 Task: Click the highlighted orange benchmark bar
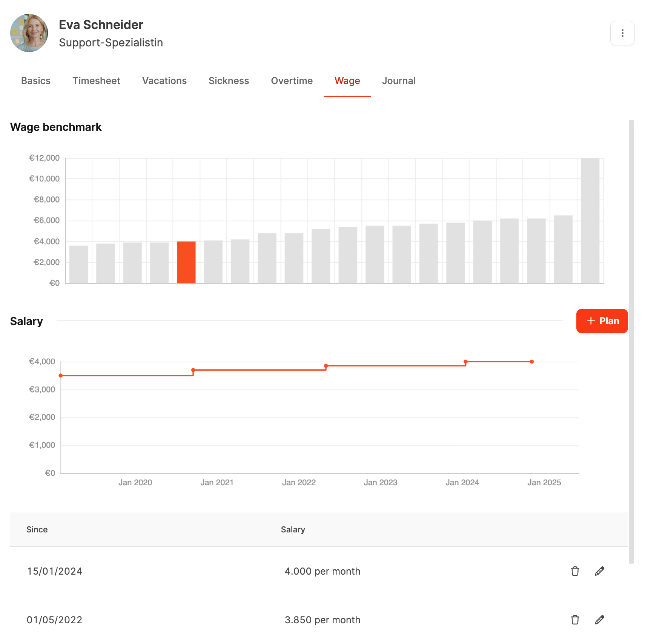tap(186, 262)
